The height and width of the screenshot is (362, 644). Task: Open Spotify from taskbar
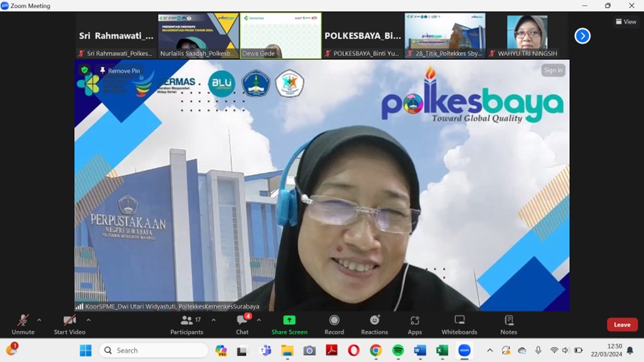click(x=397, y=351)
